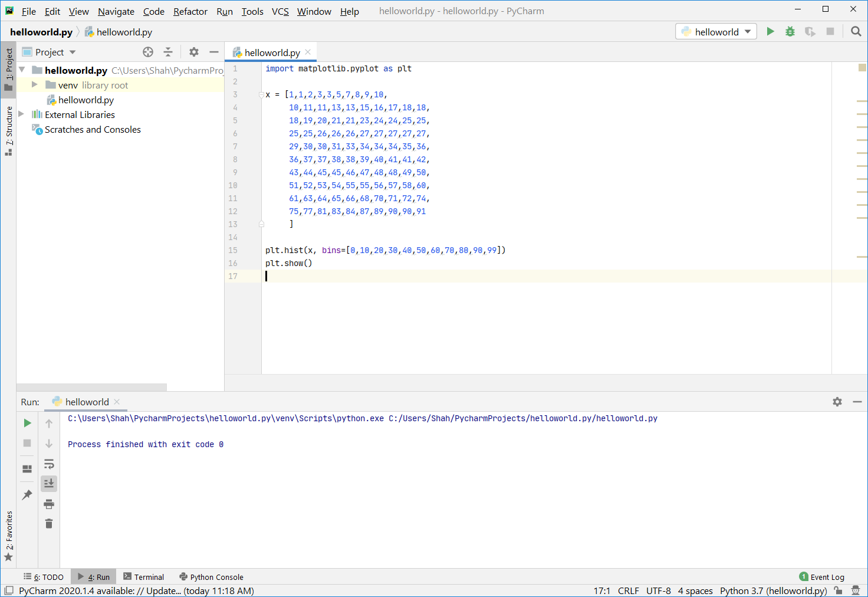868x597 pixels.
Task: Open the Python Console tool window
Action: pos(211,577)
